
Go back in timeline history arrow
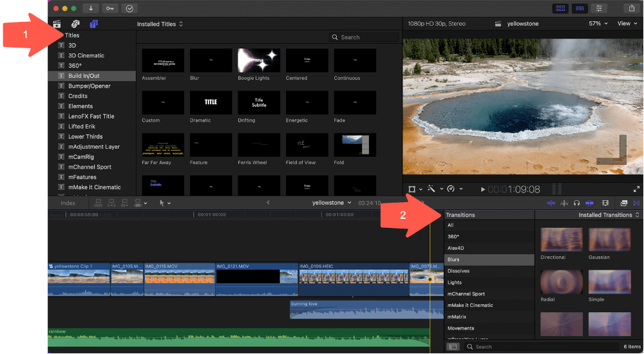[268, 203]
